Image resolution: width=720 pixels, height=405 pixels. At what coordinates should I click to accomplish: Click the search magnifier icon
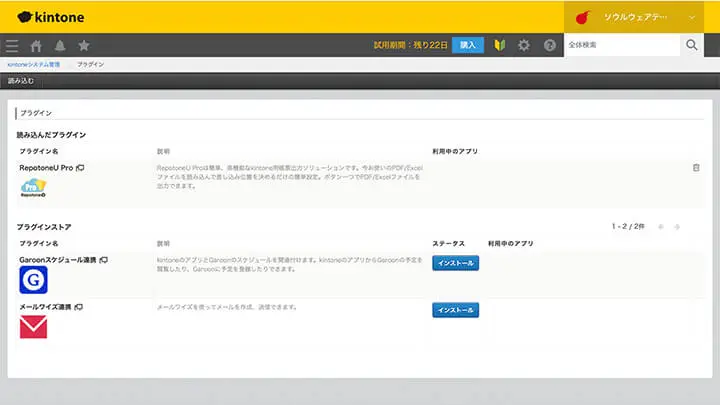pos(692,45)
